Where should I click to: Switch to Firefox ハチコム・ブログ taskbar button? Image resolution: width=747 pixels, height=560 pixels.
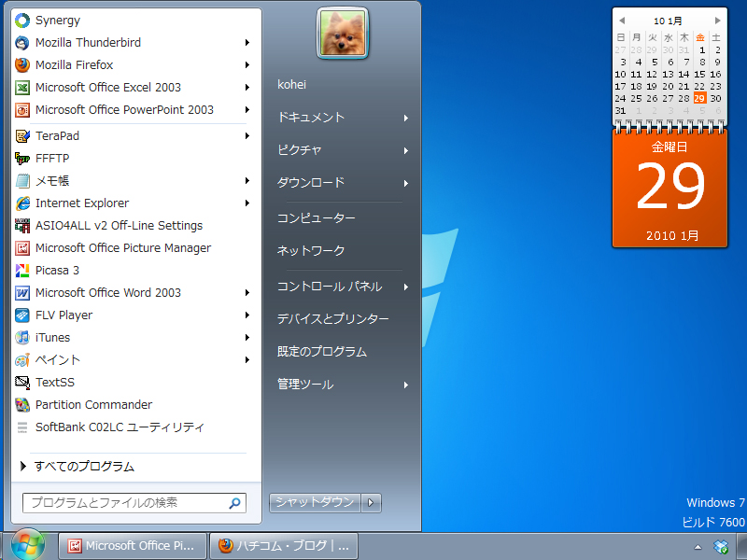click(x=284, y=546)
